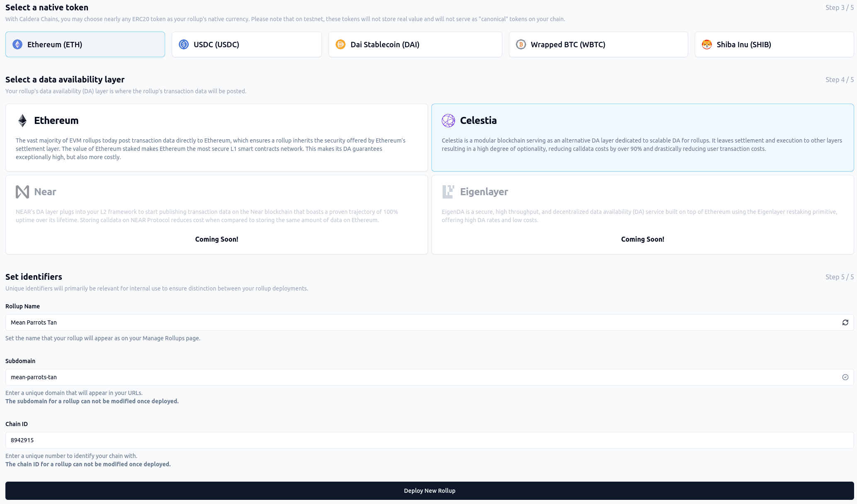Click the Dai Stablecoin orange icon
Image resolution: width=857 pixels, height=504 pixels.
[341, 44]
